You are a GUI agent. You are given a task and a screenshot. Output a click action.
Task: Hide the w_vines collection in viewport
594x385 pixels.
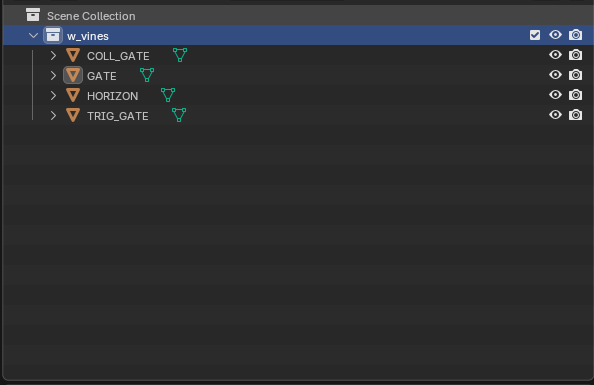[555, 35]
